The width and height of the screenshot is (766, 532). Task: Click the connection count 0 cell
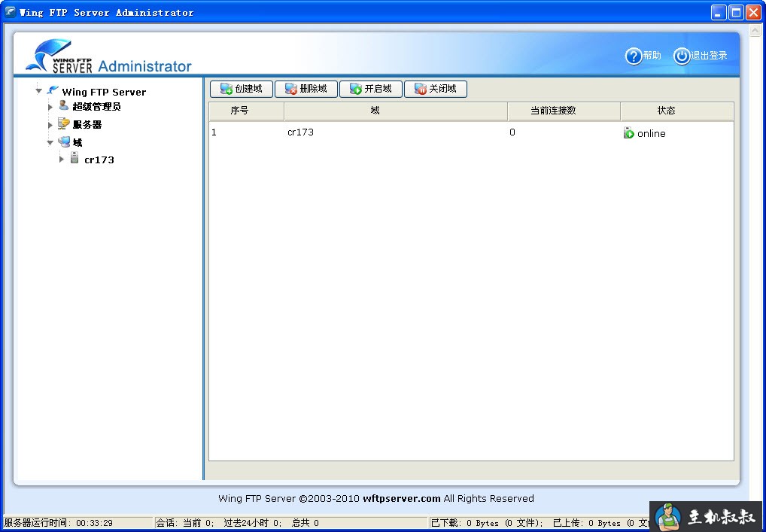point(512,132)
